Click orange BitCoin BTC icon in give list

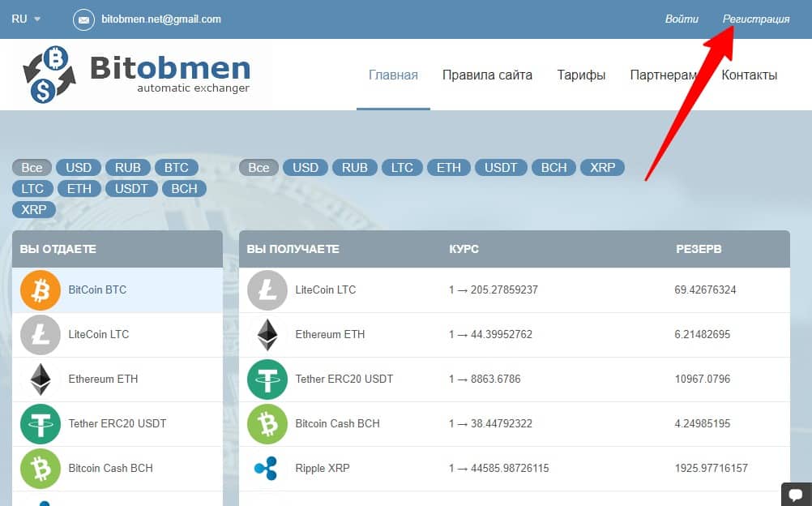point(41,289)
